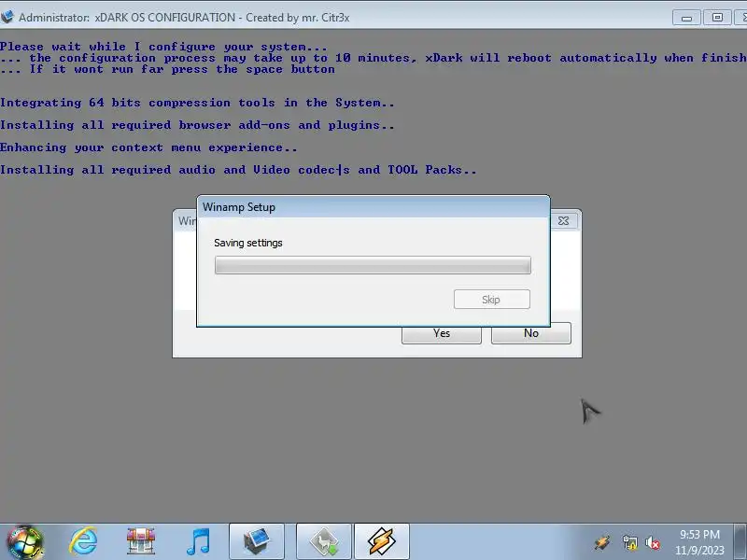
Task: Click the "Saving settings" label
Action: 248,243
